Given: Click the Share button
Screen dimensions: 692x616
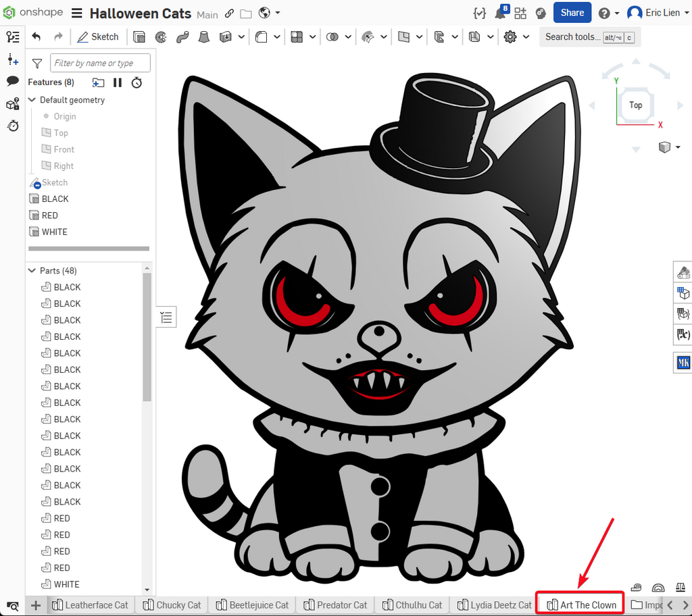Looking at the screenshot, I should 572,13.
